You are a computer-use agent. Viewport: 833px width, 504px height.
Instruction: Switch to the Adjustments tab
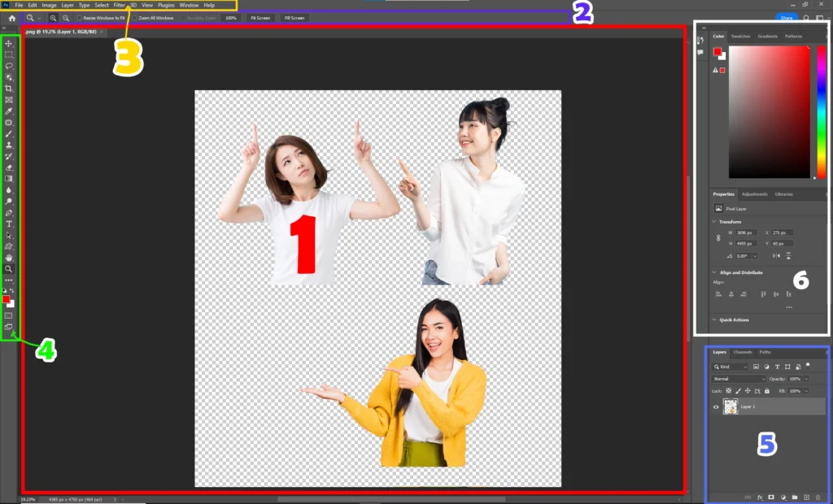click(x=754, y=194)
